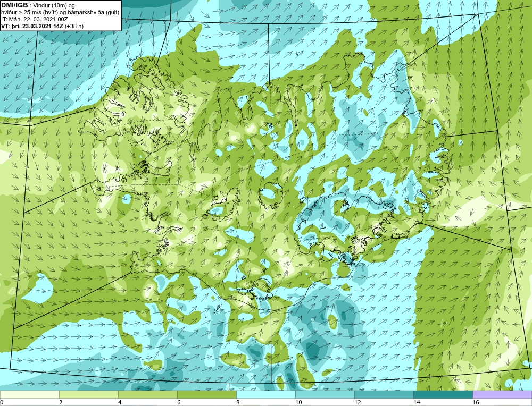Click the legend value '8'
This screenshot has height=406, width=532.
coord(238,402)
